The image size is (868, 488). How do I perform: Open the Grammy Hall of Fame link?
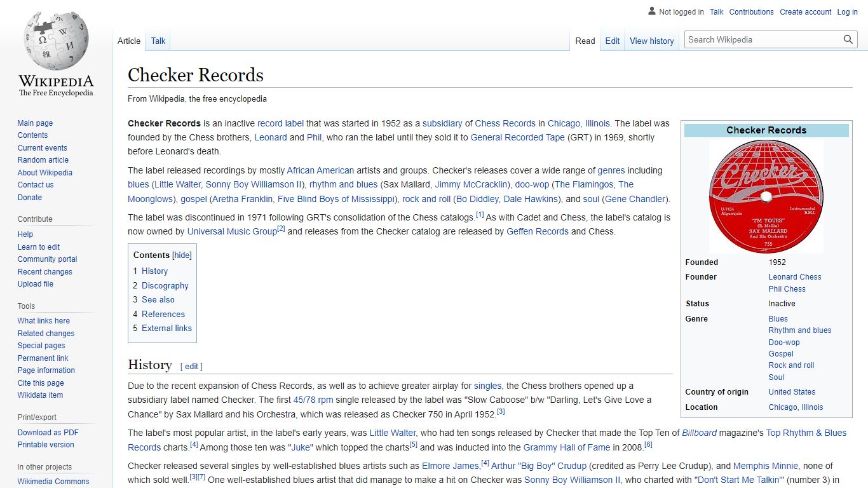tap(567, 447)
